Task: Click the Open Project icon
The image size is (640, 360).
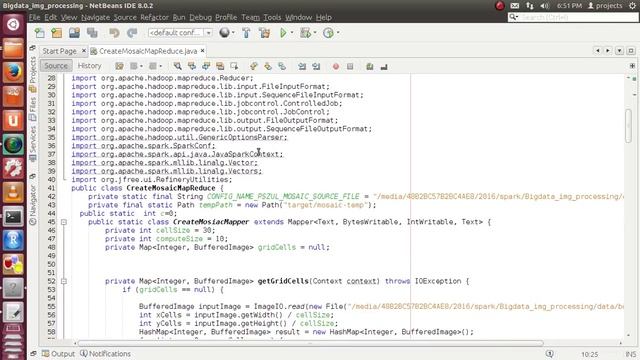Action: [x=74, y=33]
